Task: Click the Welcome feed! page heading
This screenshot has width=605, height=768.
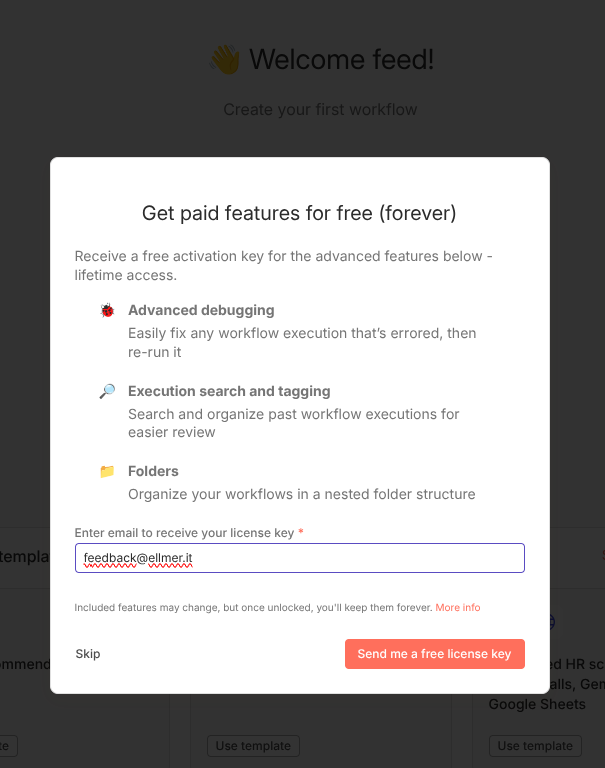Action: click(x=341, y=60)
